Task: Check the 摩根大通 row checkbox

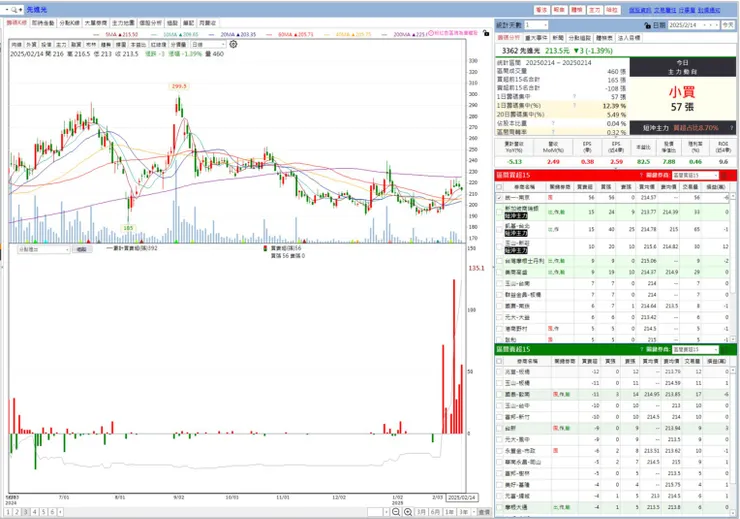Action: click(499, 508)
